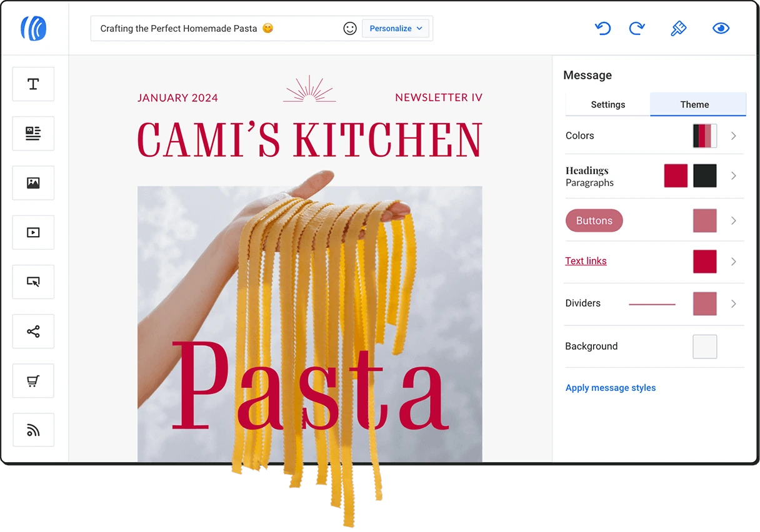The width and height of the screenshot is (760, 532).
Task: Pick the Background color swatch
Action: [704, 347]
